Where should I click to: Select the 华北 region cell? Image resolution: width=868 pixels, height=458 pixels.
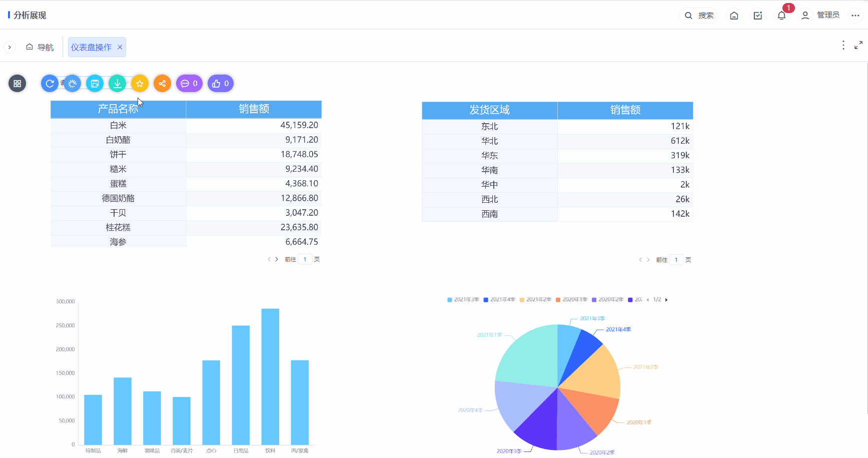(489, 141)
